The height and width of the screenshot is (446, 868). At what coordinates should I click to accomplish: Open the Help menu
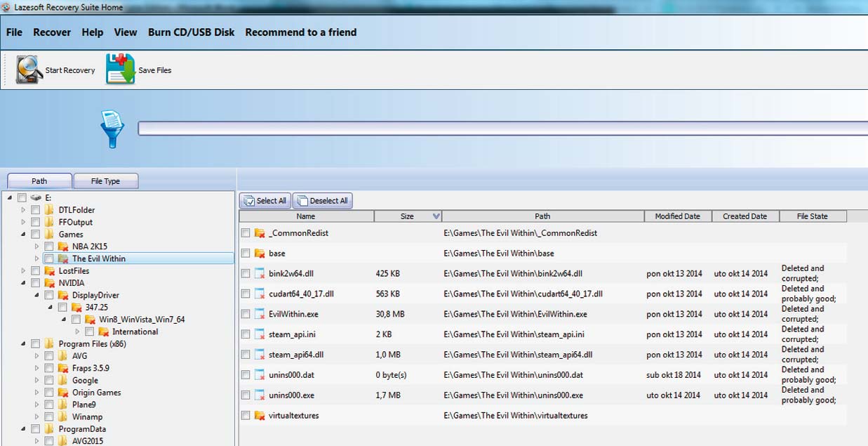[93, 32]
